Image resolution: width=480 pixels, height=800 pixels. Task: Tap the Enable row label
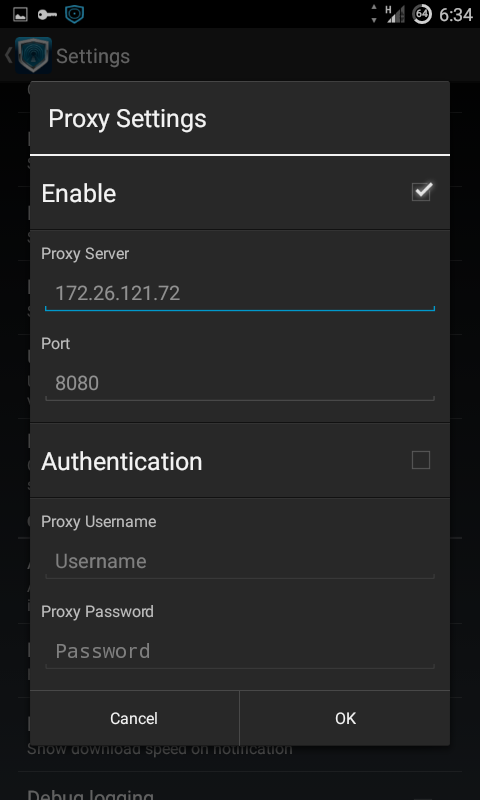point(79,193)
